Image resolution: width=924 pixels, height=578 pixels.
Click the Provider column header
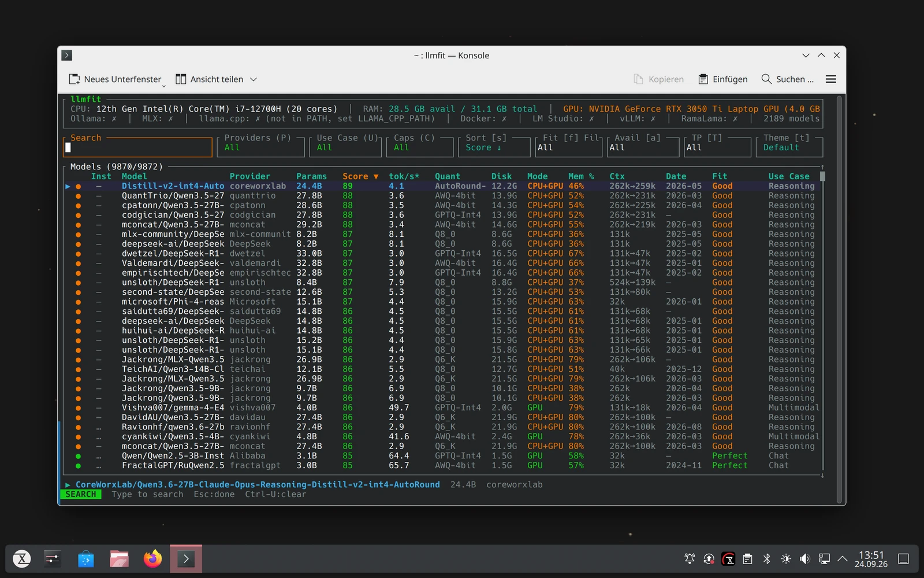click(249, 176)
